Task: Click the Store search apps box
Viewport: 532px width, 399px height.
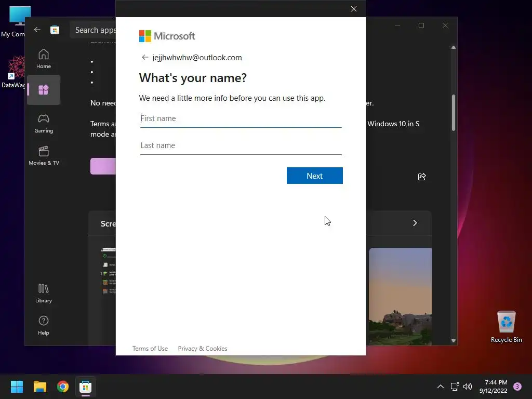Action: [x=94, y=30]
